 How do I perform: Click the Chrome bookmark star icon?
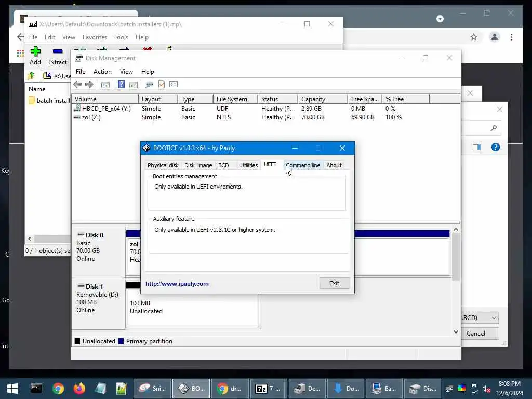tap(474, 37)
